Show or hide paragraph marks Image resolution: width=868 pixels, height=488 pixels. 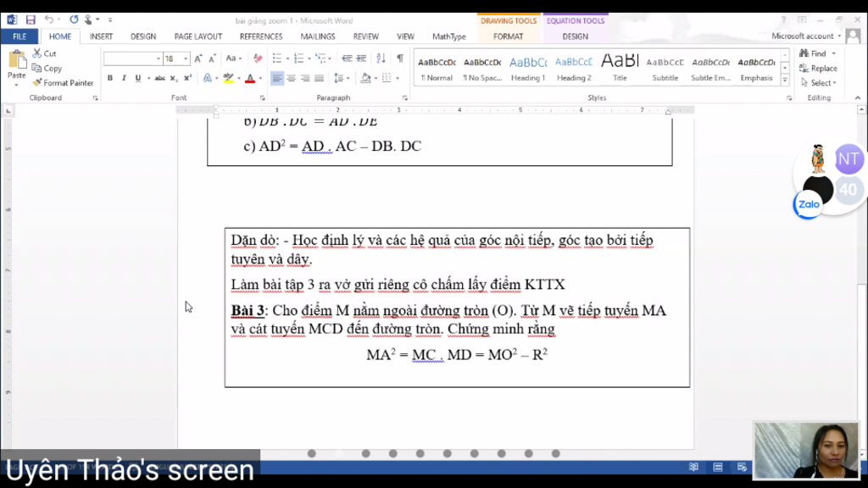click(400, 58)
